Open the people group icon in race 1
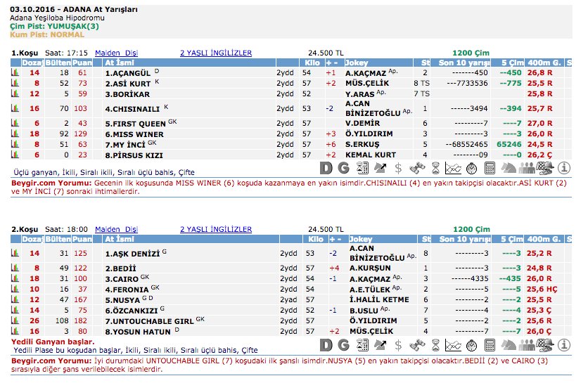 [x=527, y=168]
